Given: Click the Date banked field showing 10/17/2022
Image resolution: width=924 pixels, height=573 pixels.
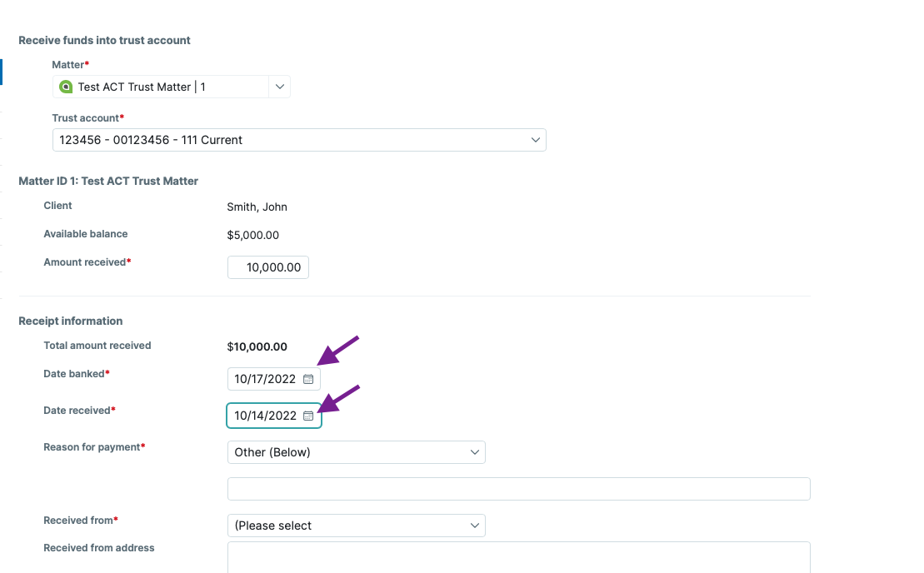Looking at the screenshot, I should (x=274, y=379).
